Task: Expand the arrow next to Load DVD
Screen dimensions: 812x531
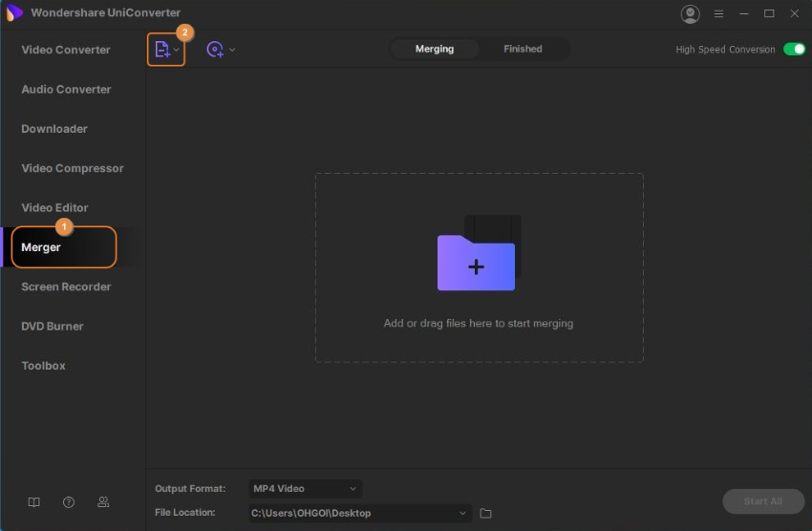Action: [232, 50]
